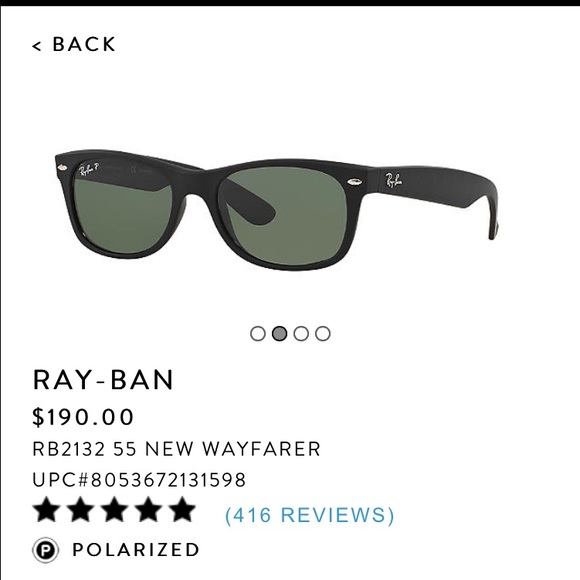Click the fourth rating star

pos(148,509)
